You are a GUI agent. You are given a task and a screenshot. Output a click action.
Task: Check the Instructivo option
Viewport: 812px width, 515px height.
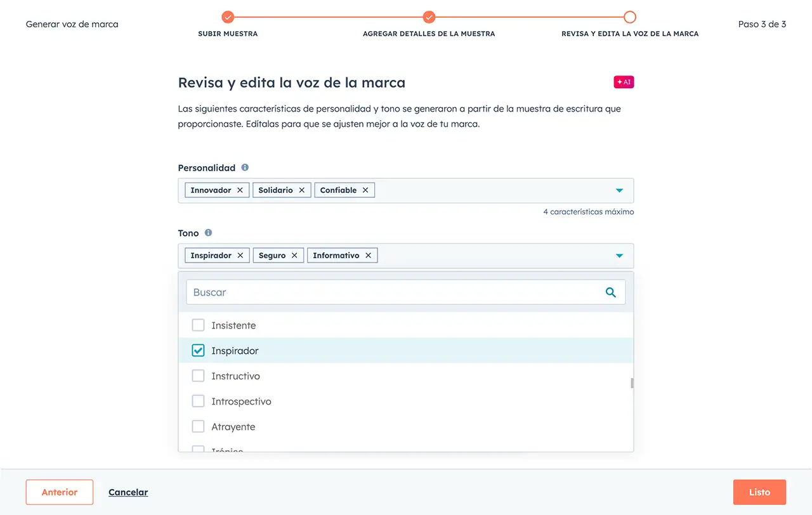tap(199, 376)
